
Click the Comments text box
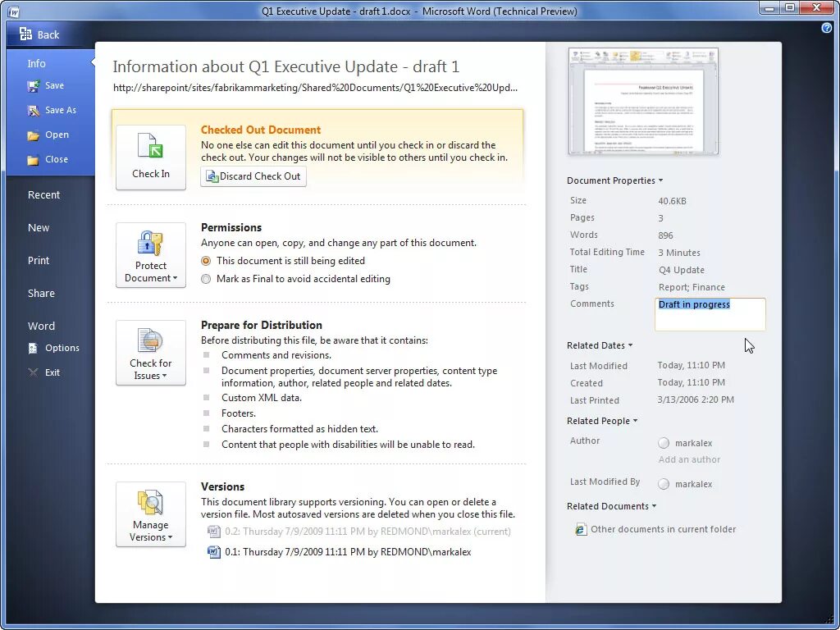pos(710,314)
